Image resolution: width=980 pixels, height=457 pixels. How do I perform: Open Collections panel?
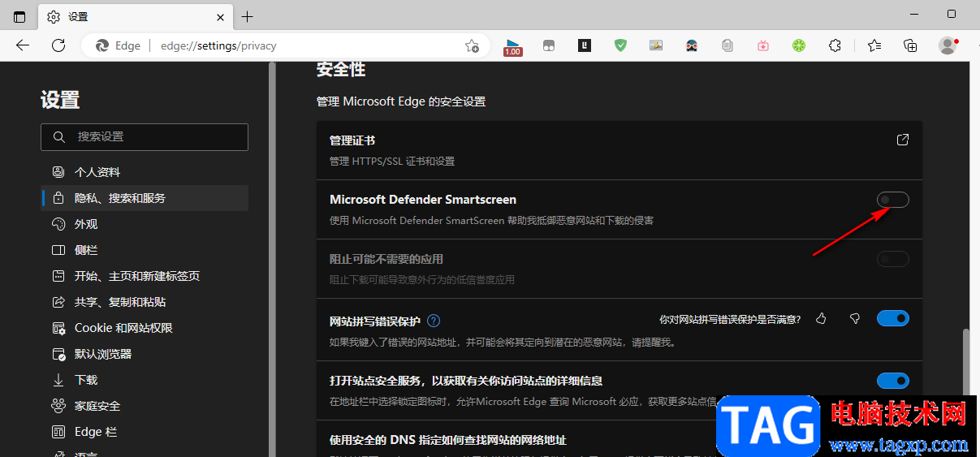pyautogui.click(x=910, y=45)
